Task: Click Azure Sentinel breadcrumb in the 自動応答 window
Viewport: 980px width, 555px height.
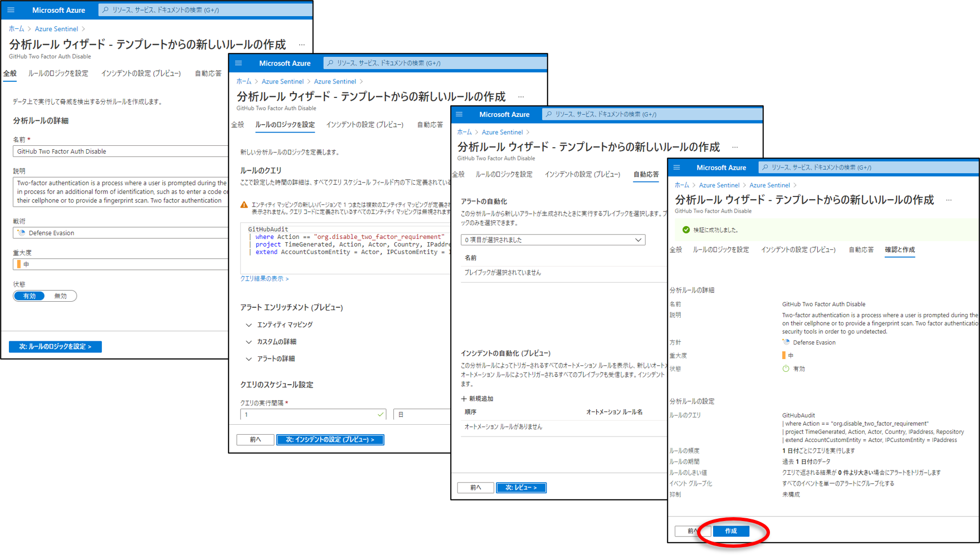Action: click(502, 132)
